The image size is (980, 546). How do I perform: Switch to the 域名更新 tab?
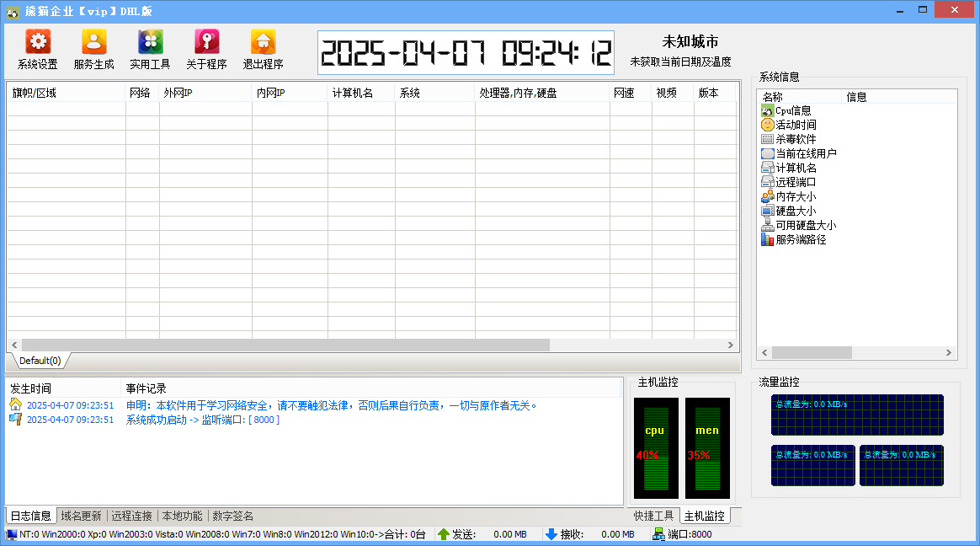[x=81, y=516]
